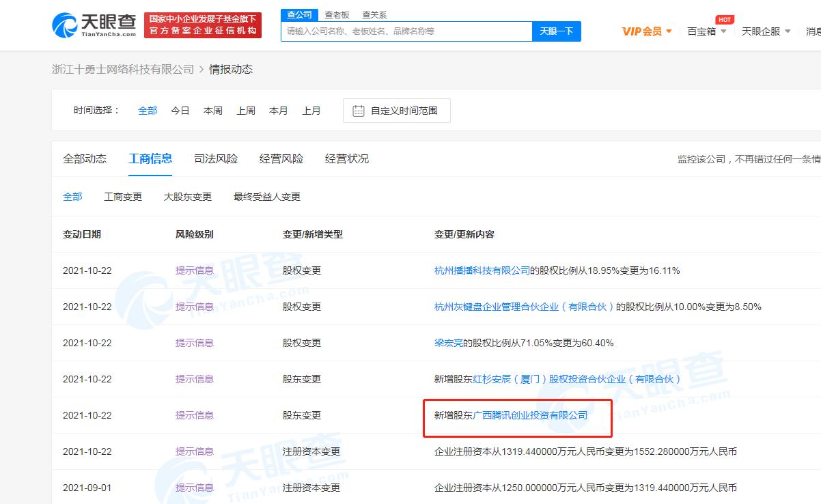Switch to 司法风险 tab
821x504 pixels.
click(216, 158)
